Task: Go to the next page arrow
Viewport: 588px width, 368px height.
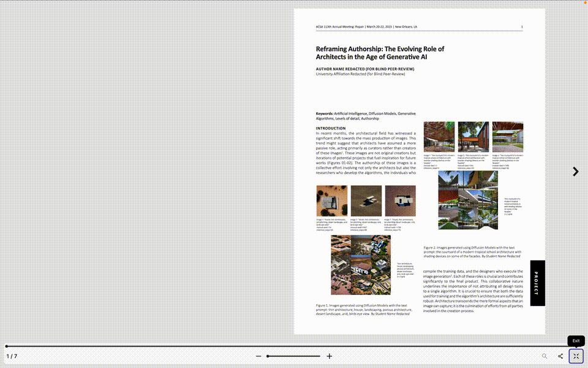Action: coord(576,172)
